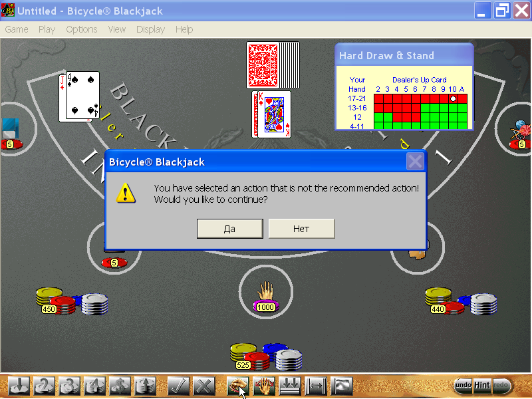The image size is (532, 399).
Task: Click the Bicycle Blackjack app icon in title bar
Action: point(8,10)
